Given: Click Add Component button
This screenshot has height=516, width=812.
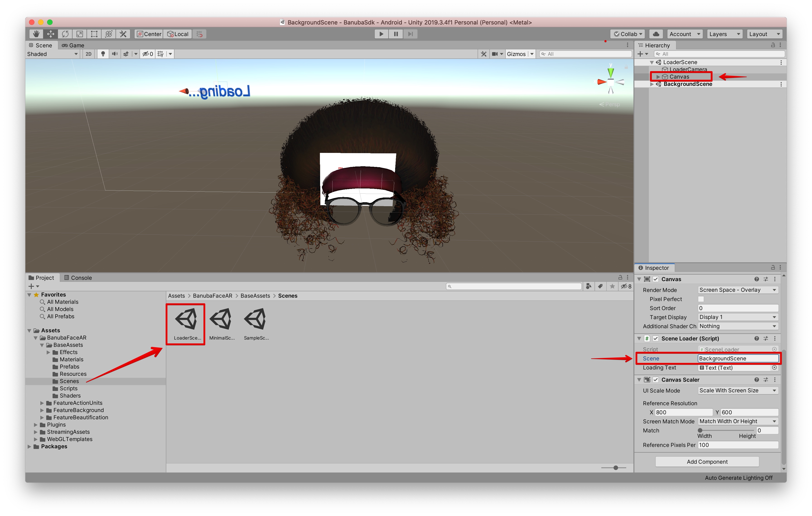Looking at the screenshot, I should [707, 462].
